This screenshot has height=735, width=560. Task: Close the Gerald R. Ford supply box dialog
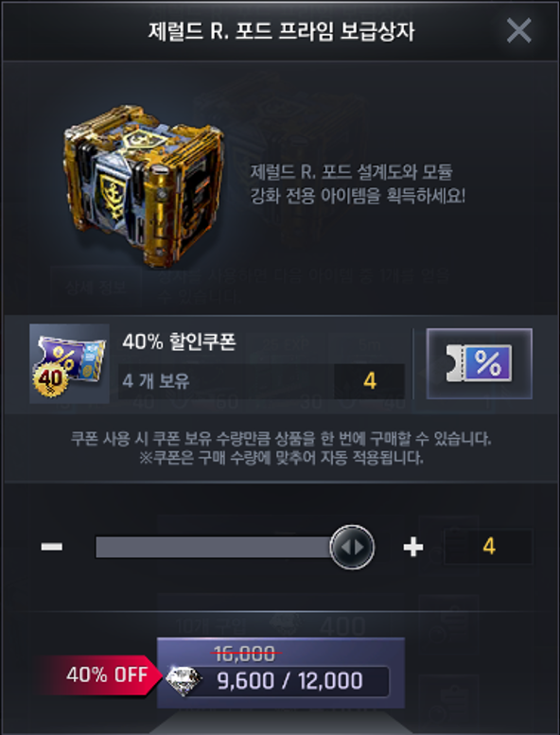click(x=518, y=31)
